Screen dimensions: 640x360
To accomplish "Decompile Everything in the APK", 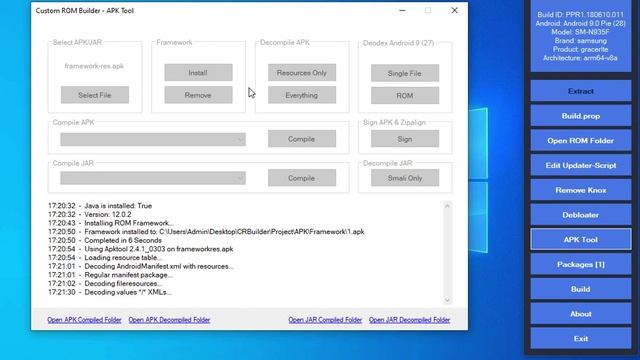I will 302,95.
